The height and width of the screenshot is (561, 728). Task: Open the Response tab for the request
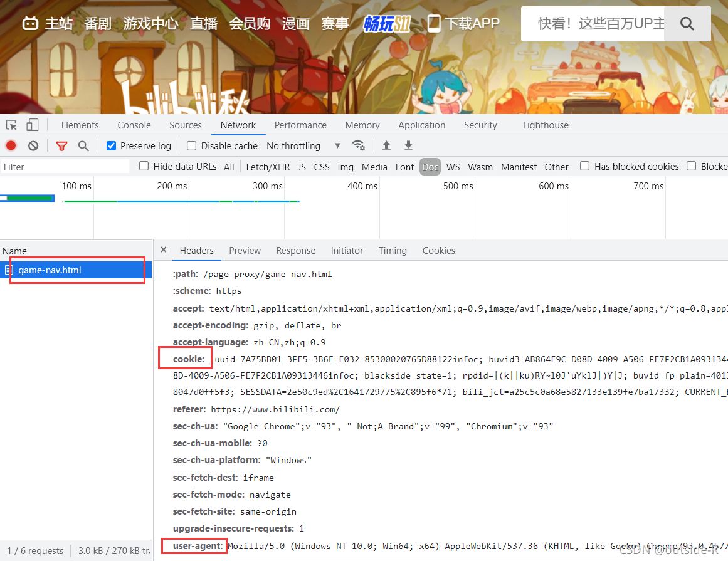(x=295, y=250)
